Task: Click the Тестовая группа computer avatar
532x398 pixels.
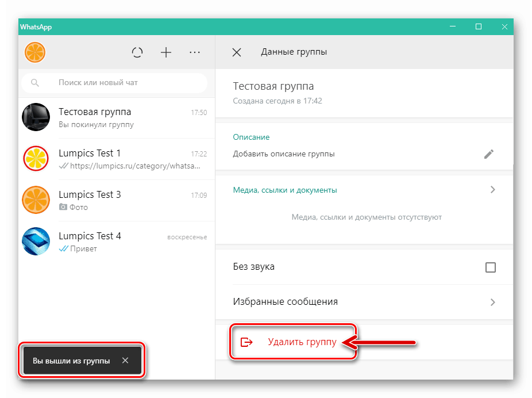Action: pos(36,117)
